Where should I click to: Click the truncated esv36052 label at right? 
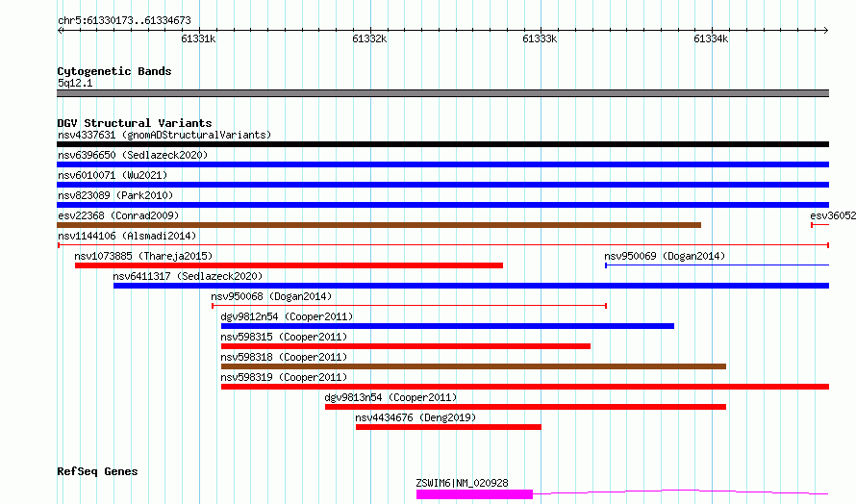(x=833, y=215)
